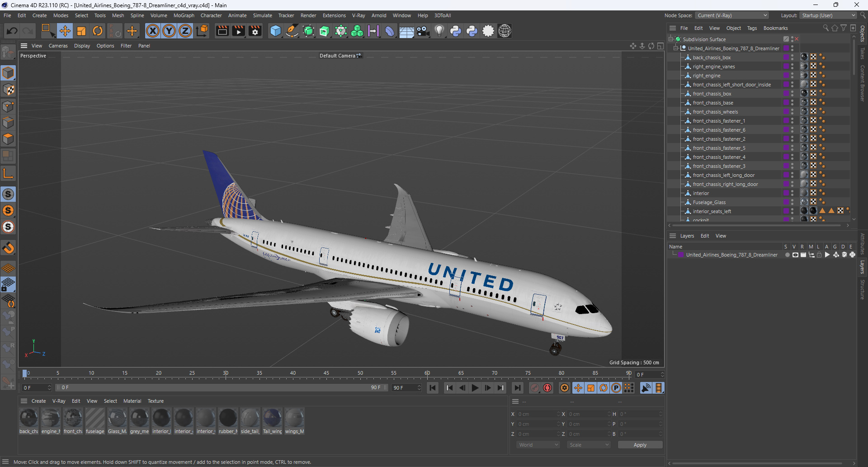Select the right_engine object row
The image size is (868, 467).
click(x=706, y=76)
